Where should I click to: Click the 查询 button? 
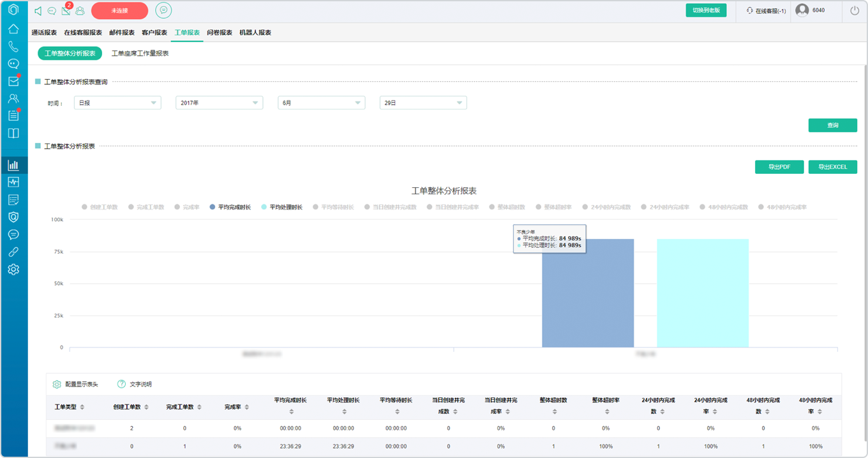tap(832, 125)
